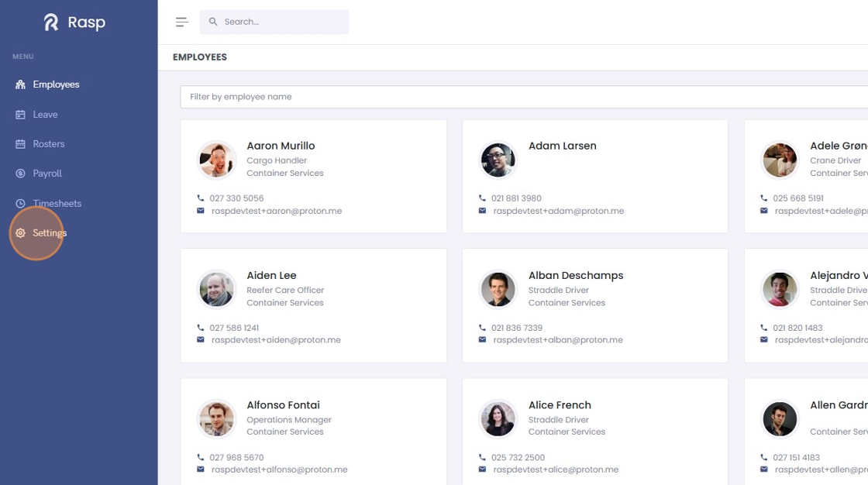Click the Employees sidebar icon

pyautogui.click(x=20, y=84)
